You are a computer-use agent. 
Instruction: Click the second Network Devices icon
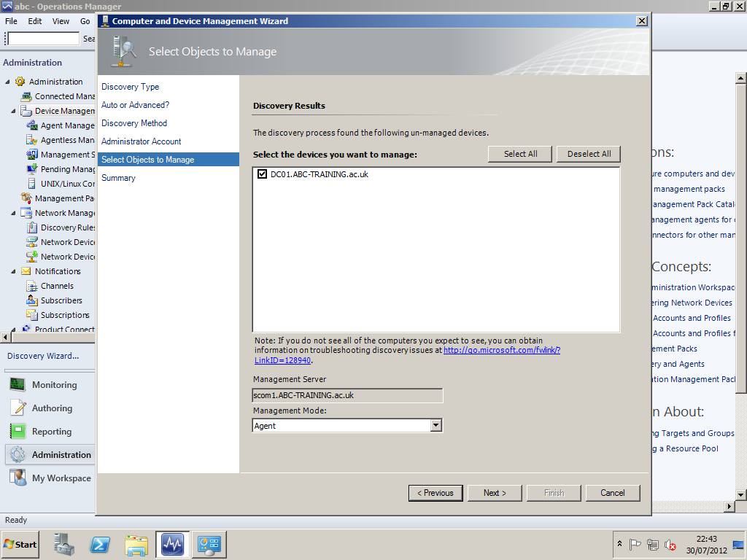click(32, 257)
